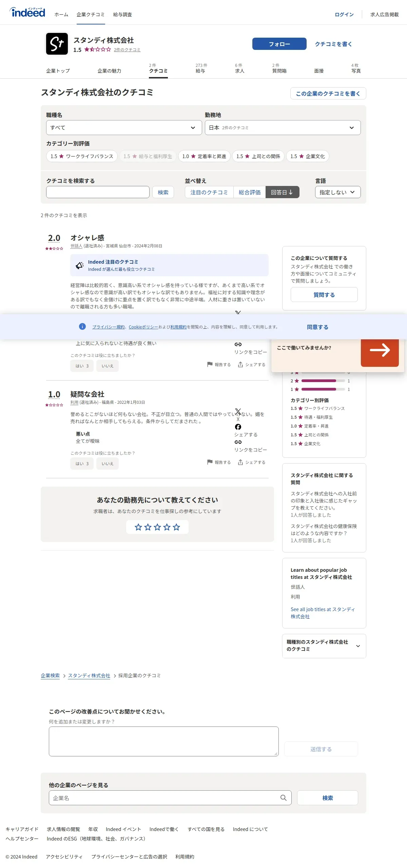Sort reviews by 総合評価

coord(250,192)
